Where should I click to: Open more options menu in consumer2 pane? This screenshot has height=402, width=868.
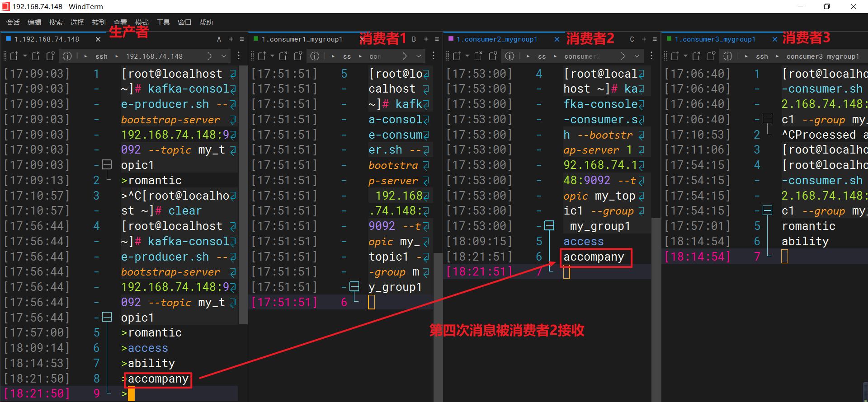point(651,56)
